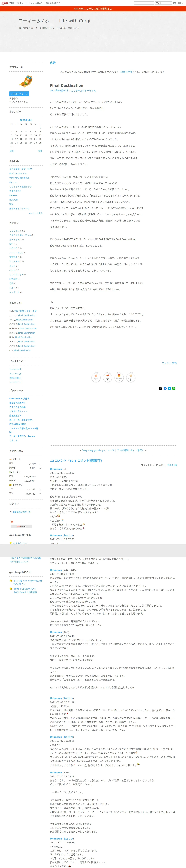Sort comments by 古い順
The image size is (186, 868).
[x=159, y=465]
